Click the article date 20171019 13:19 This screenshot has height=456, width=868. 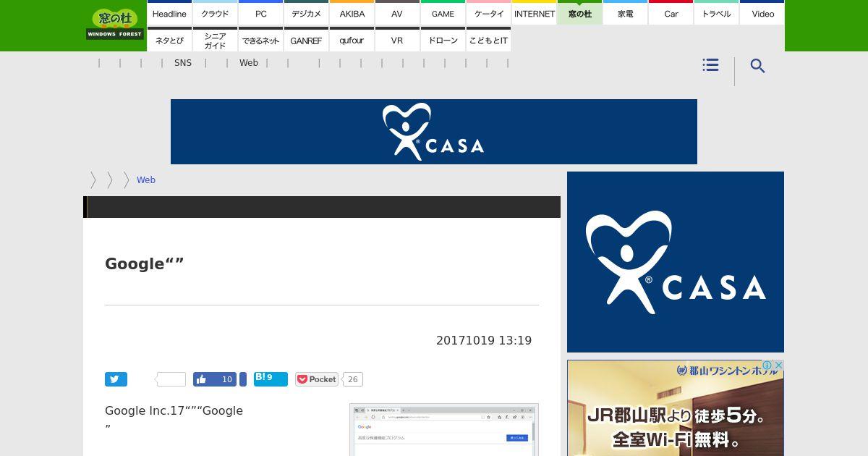tap(484, 340)
